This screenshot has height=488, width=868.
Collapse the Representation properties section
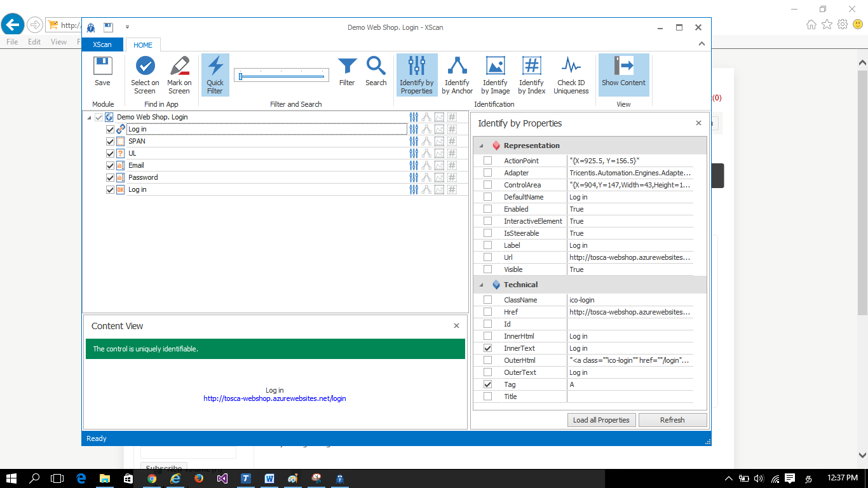tap(482, 146)
